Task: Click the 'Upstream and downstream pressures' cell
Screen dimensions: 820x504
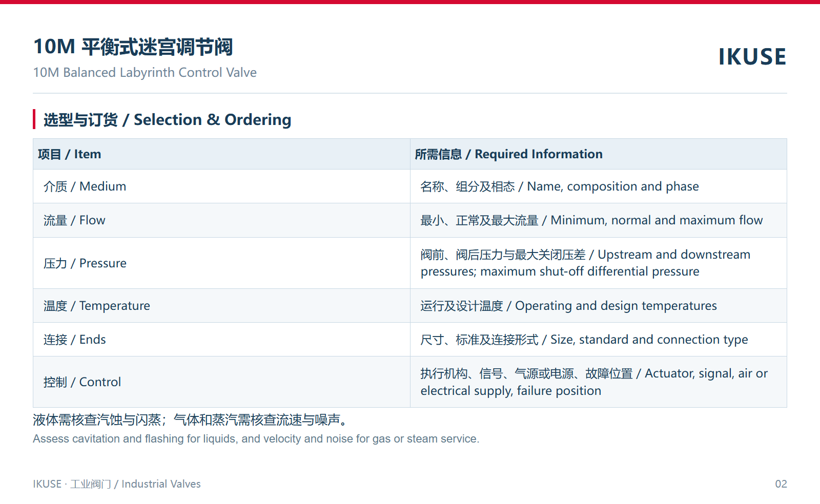Action: (599, 263)
